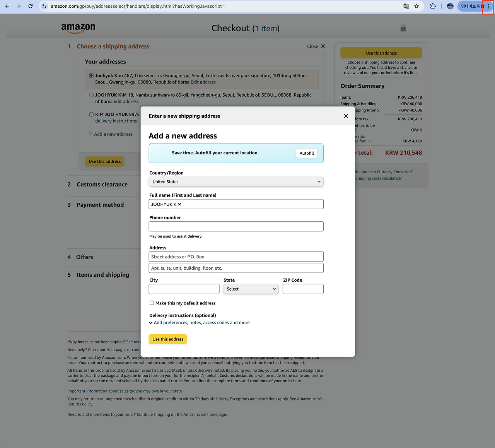
Task: Click Edit address for Nambusunhwan-ro address
Action: [126, 101]
